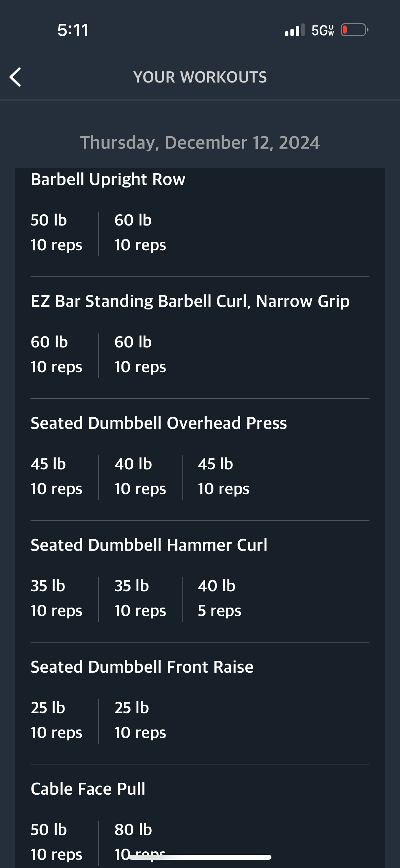The width and height of the screenshot is (400, 868).
Task: Open Seated Dumbbell Front Raise exercise
Action: coord(142,667)
